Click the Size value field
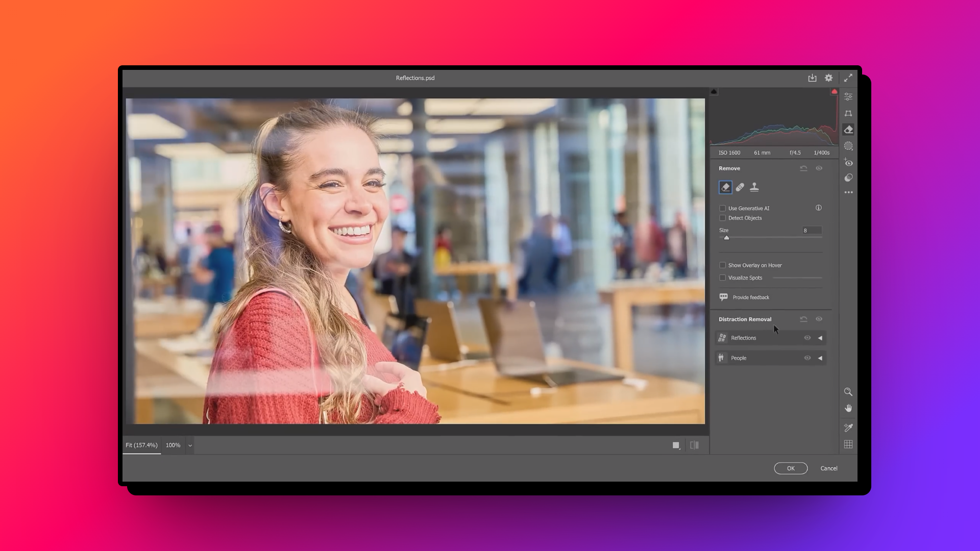 [812, 230]
